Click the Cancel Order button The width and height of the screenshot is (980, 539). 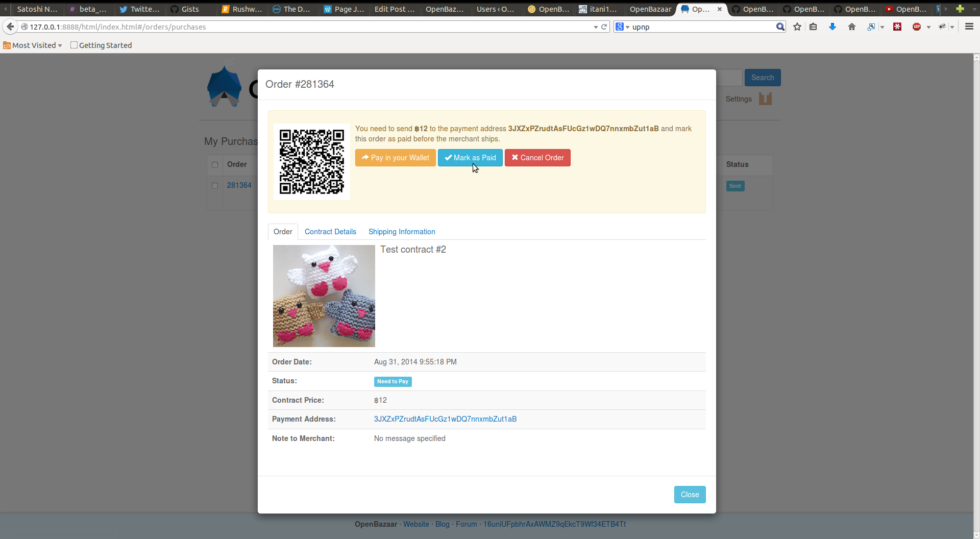(537, 158)
